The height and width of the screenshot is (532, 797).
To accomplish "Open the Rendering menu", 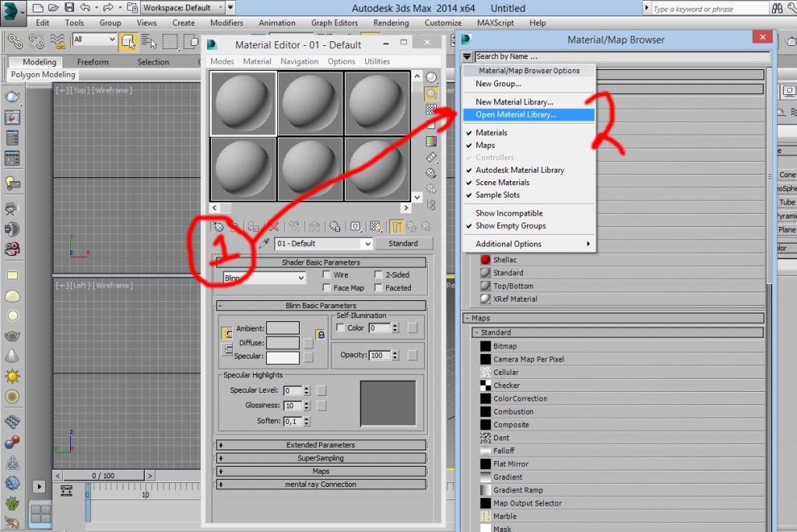I will pos(391,23).
